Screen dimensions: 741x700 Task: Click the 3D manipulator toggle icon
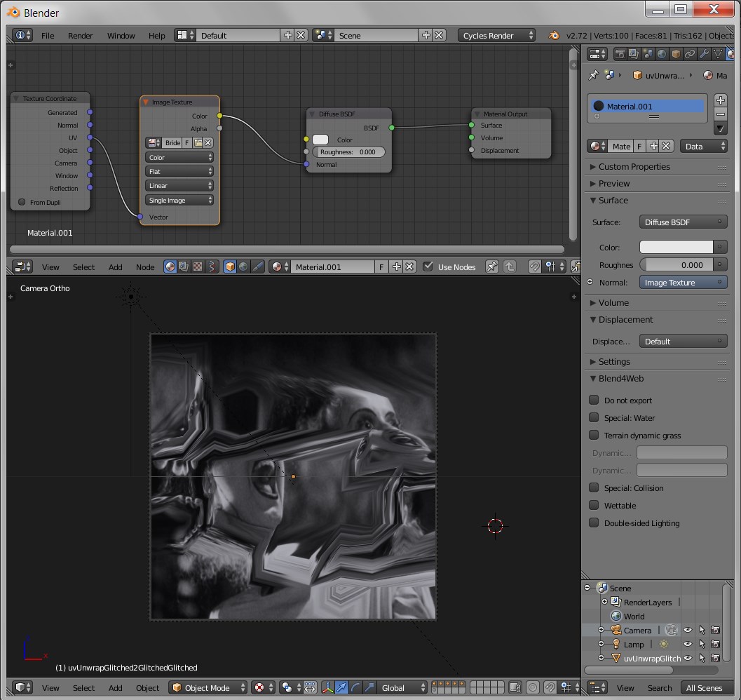(327, 687)
